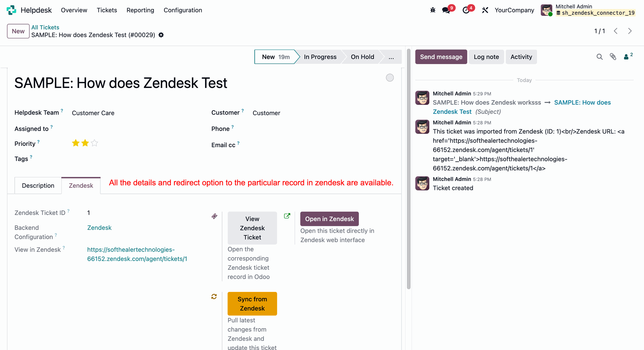
Task: Show followers with the person icon
Action: tap(626, 57)
